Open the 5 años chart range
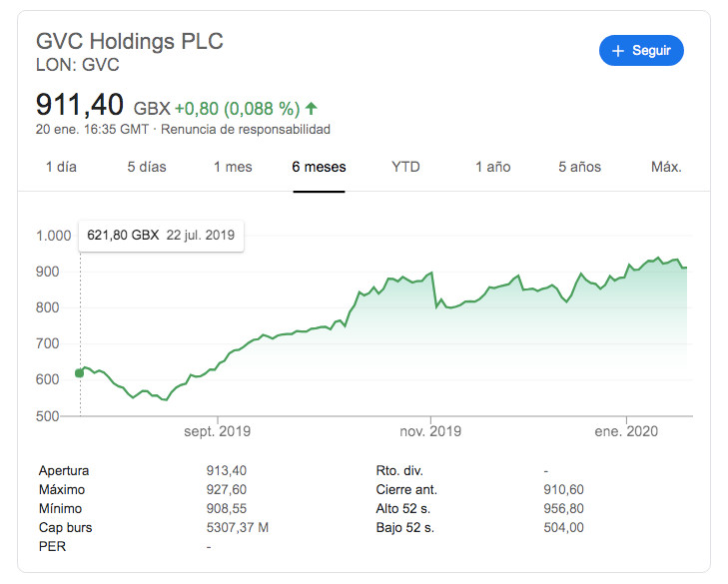Viewport: 728px width, 584px height. coord(579,167)
